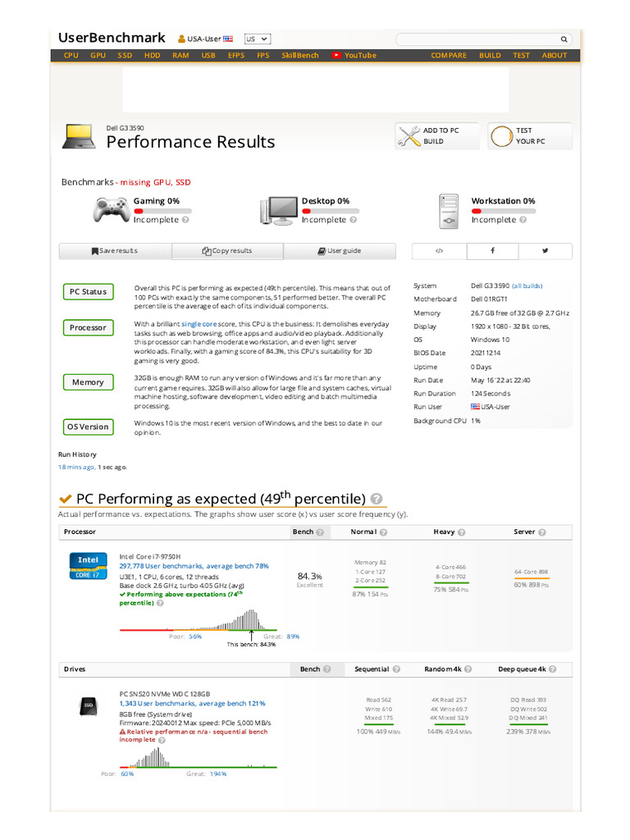The width and height of the screenshot is (630, 840).
Task: Click the SSD drive icon
Action: point(89,705)
